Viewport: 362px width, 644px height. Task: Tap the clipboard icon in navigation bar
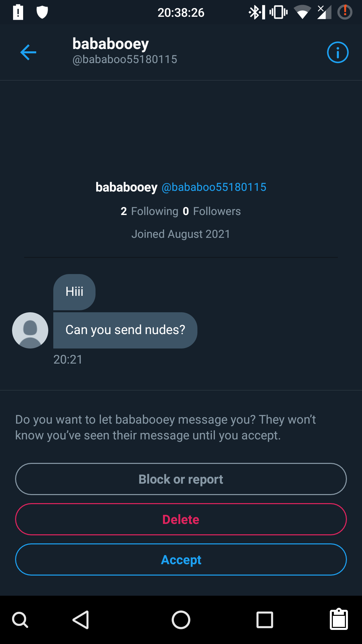339,619
